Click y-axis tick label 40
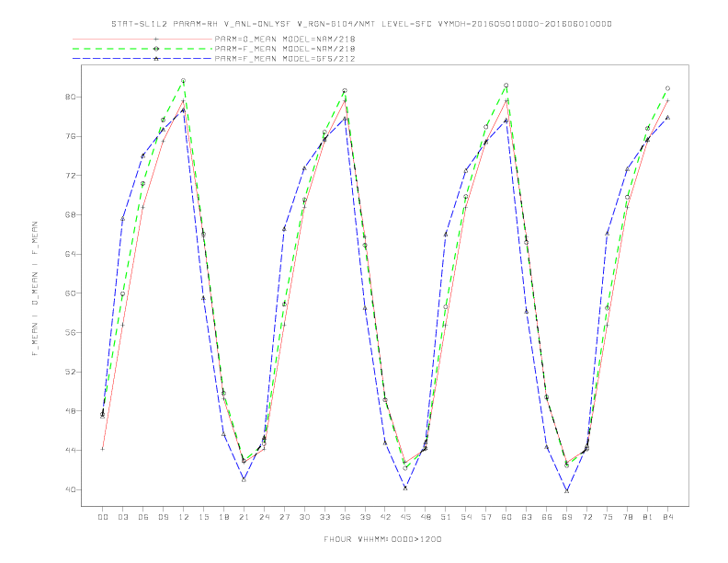The image size is (728, 563). [69, 489]
